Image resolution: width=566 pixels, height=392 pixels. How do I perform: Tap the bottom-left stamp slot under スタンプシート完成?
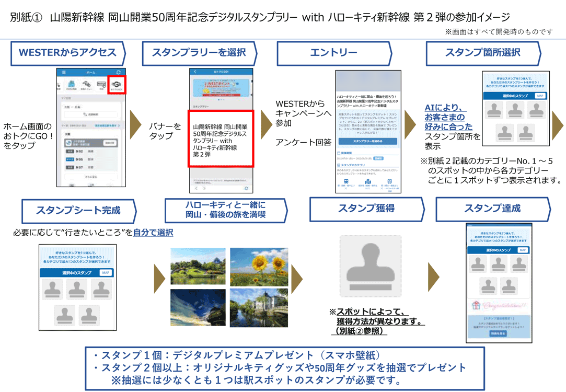pyautogui.click(x=65, y=315)
